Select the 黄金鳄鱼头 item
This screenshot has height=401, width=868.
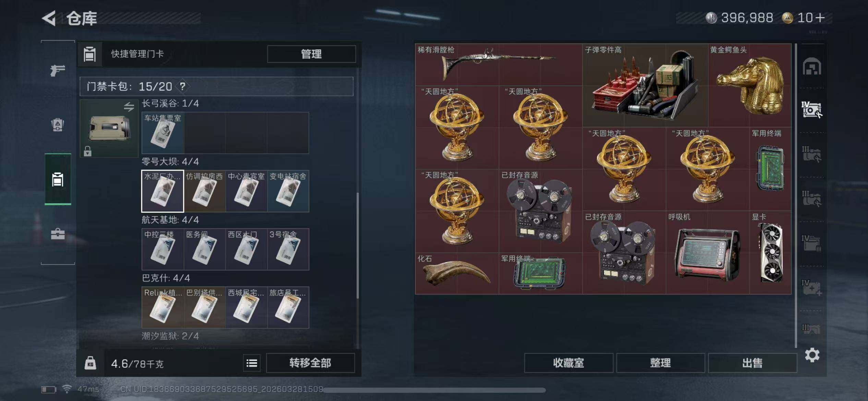point(750,85)
